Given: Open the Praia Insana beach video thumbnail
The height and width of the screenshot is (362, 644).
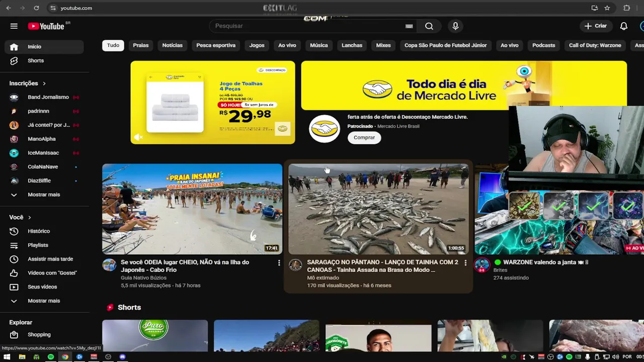Looking at the screenshot, I should [x=192, y=209].
